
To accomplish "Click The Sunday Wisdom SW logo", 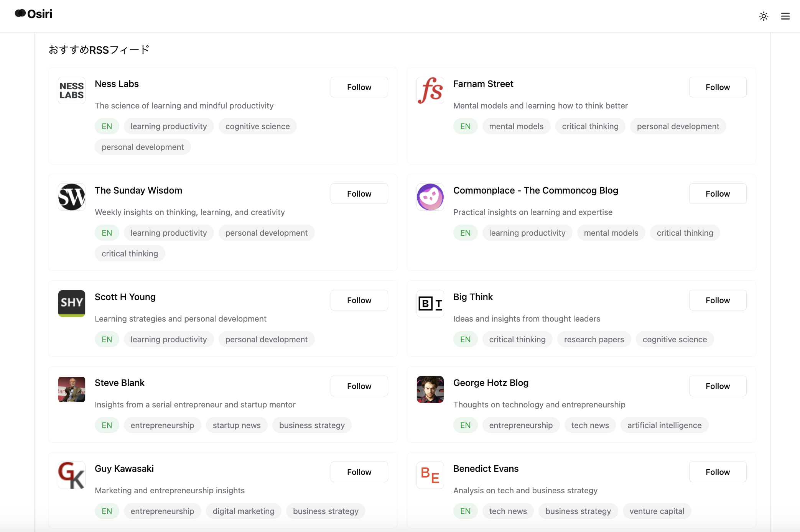I will [72, 197].
